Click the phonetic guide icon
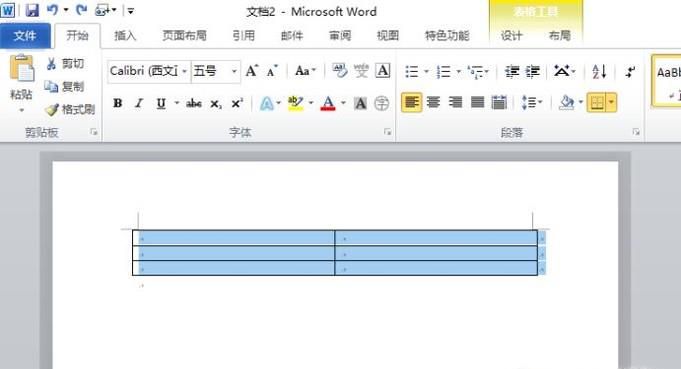This screenshot has width=681, height=369. pos(361,70)
